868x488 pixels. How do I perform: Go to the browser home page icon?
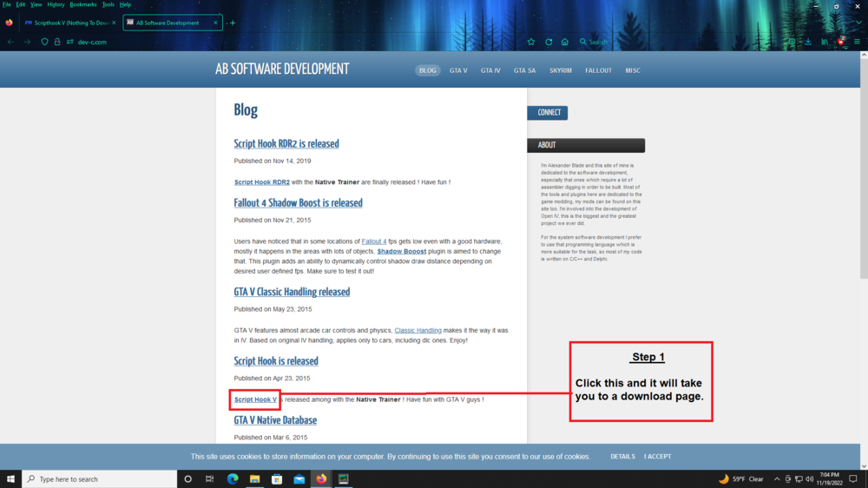[565, 42]
